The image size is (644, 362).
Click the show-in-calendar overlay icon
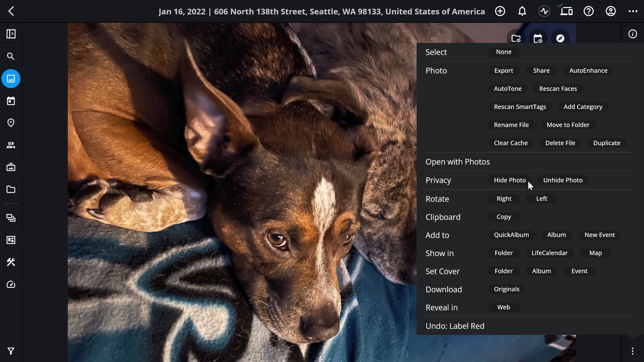[x=538, y=38]
